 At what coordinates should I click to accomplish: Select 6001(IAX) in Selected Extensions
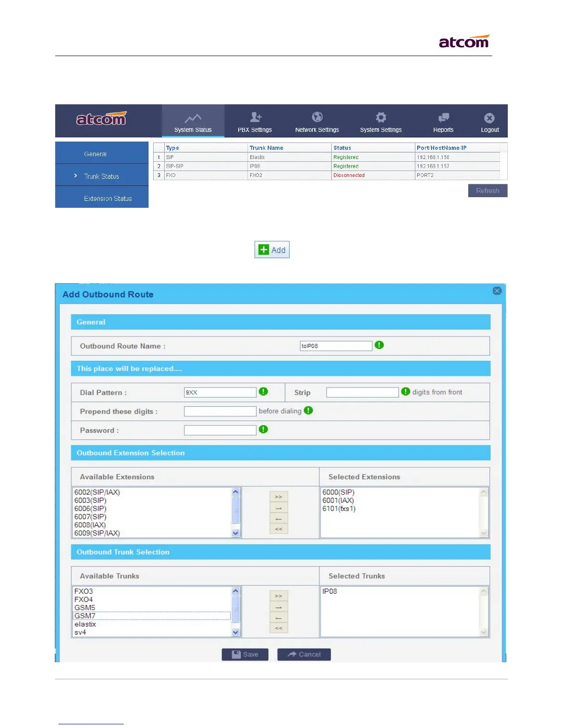(338, 500)
